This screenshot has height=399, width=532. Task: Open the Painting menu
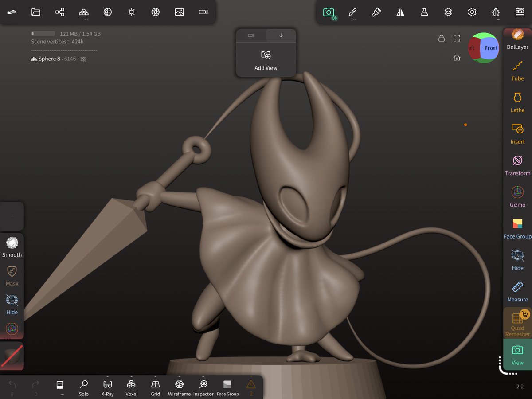376,12
